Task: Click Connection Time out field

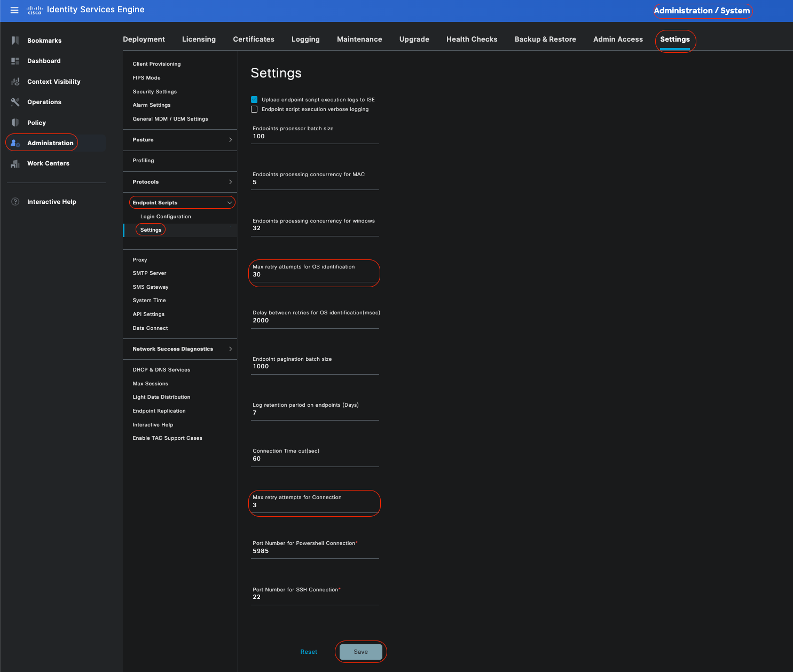Action: [315, 458]
